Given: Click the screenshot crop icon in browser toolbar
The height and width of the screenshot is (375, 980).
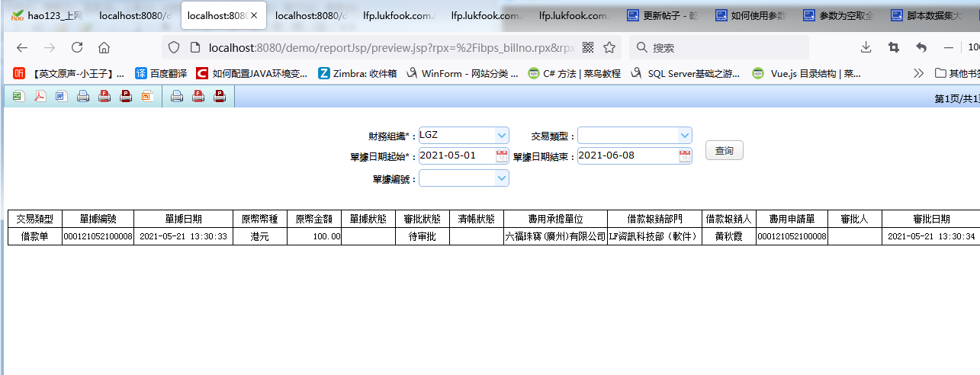Looking at the screenshot, I should [x=894, y=47].
